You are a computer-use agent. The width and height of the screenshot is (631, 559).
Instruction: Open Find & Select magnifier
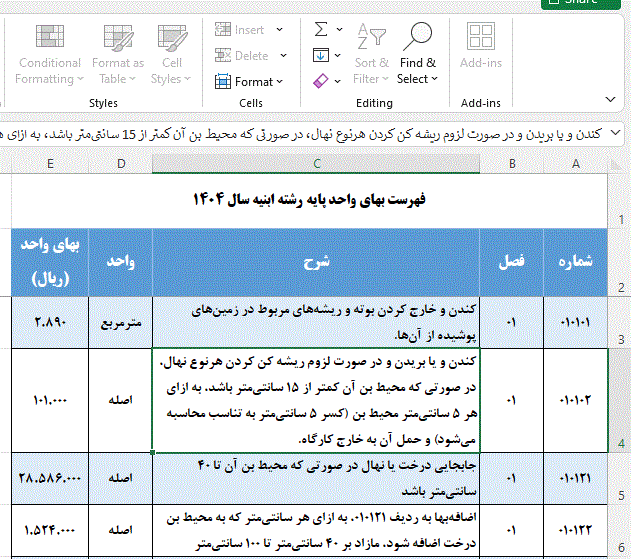417,55
